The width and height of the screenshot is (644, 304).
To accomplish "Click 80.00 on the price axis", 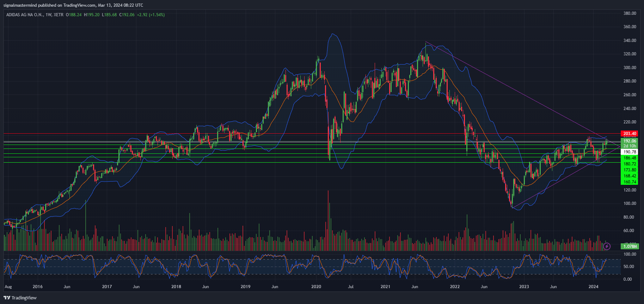I will tap(629, 217).
